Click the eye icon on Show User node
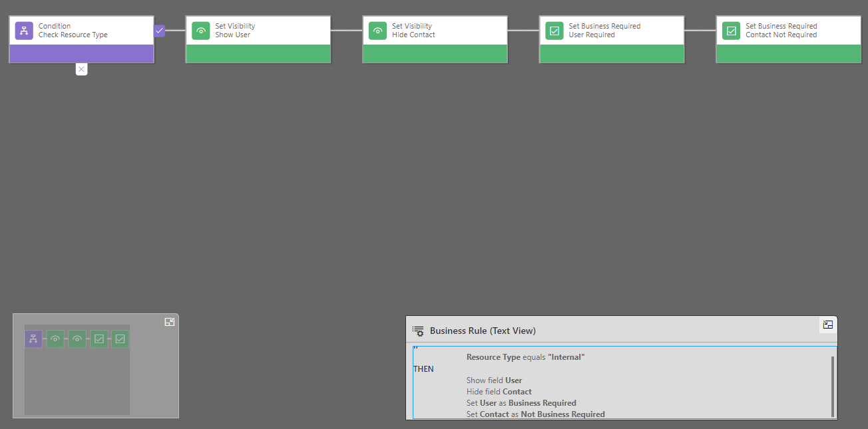 click(201, 31)
